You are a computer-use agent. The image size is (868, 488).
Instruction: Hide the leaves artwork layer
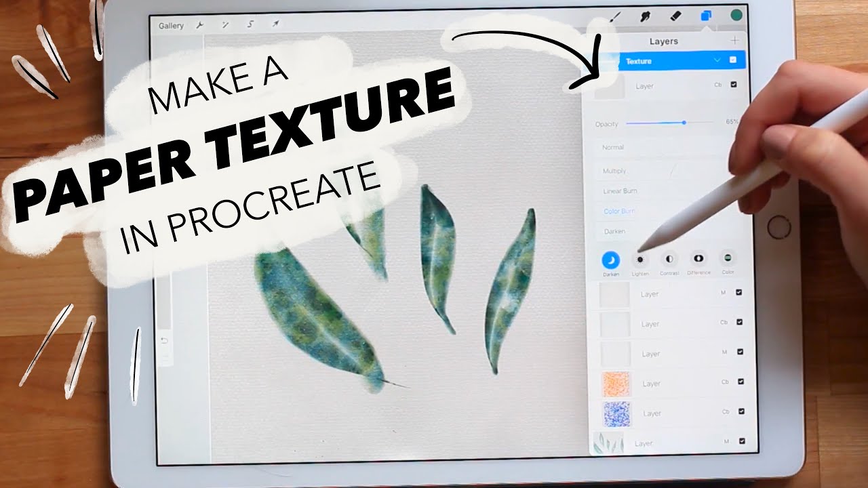pyautogui.click(x=742, y=441)
